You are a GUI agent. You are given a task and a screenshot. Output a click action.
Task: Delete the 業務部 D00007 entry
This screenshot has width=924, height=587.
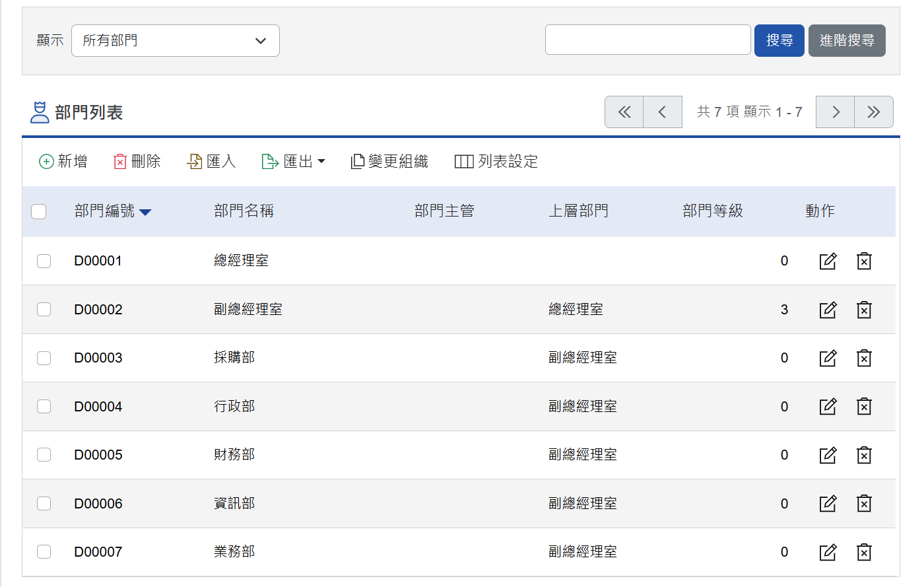tap(864, 552)
